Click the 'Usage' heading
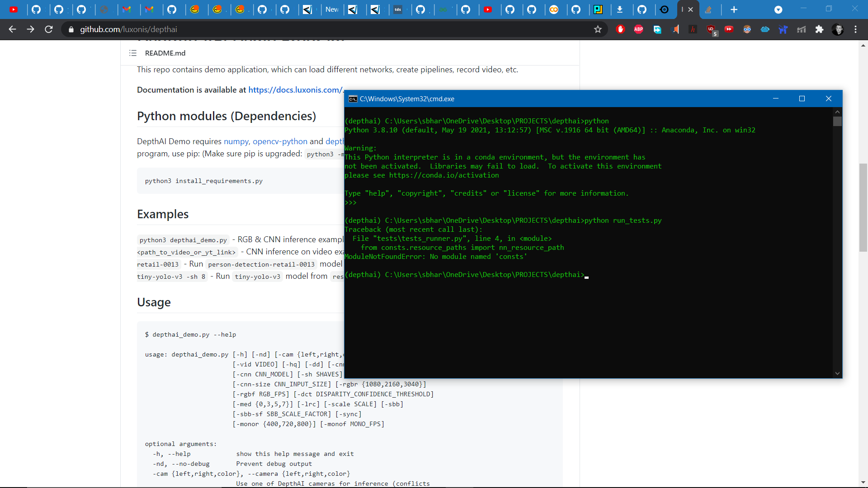 (x=154, y=302)
